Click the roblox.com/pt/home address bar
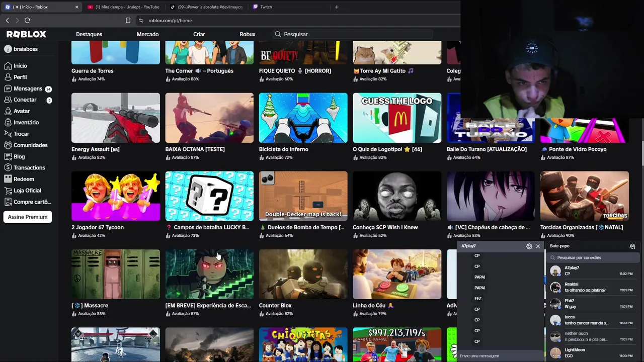The height and width of the screenshot is (362, 644). click(x=297, y=21)
